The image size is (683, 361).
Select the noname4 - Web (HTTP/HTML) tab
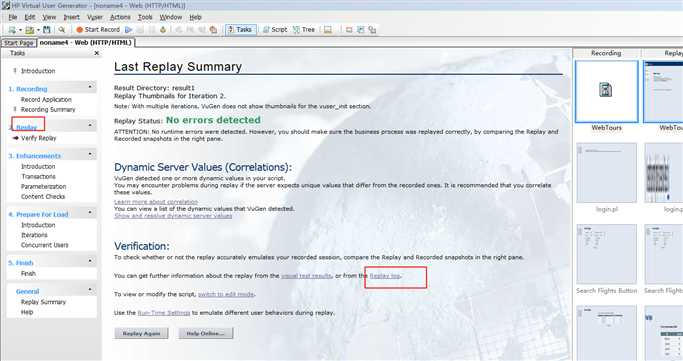point(85,43)
